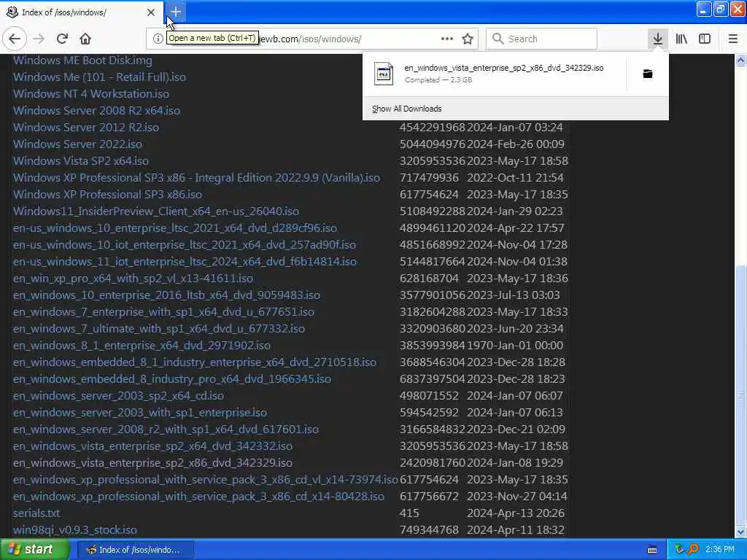Click en_windows_vista_enterprise_sp2_x86_dvd_342329.iso page link

pyautogui.click(x=152, y=463)
